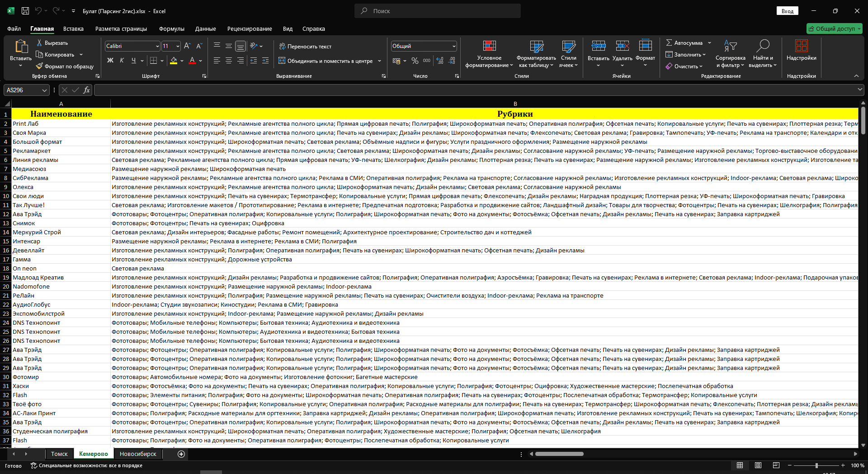Collapse the ribbon with the chevron
Viewport: 868px width, 474px height.
coord(856,76)
